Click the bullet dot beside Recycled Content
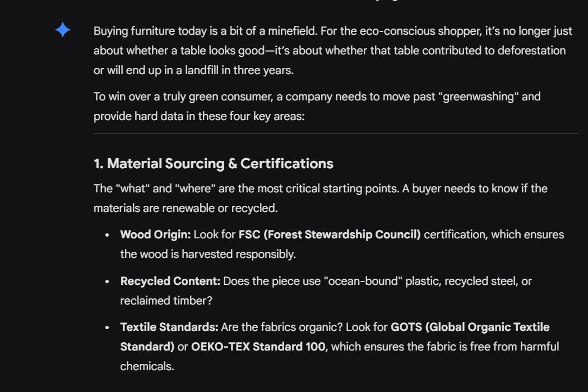Image resolution: width=588 pixels, height=392 pixels. point(107,282)
